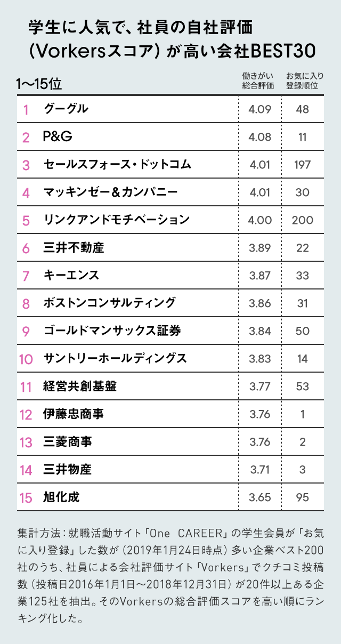The height and width of the screenshot is (644, 341).
Task: Click リンクアンドモチベーション company name
Action: [x=116, y=220]
